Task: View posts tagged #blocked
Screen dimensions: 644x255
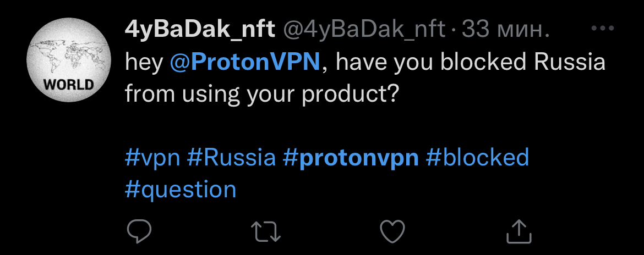Action: (477, 158)
